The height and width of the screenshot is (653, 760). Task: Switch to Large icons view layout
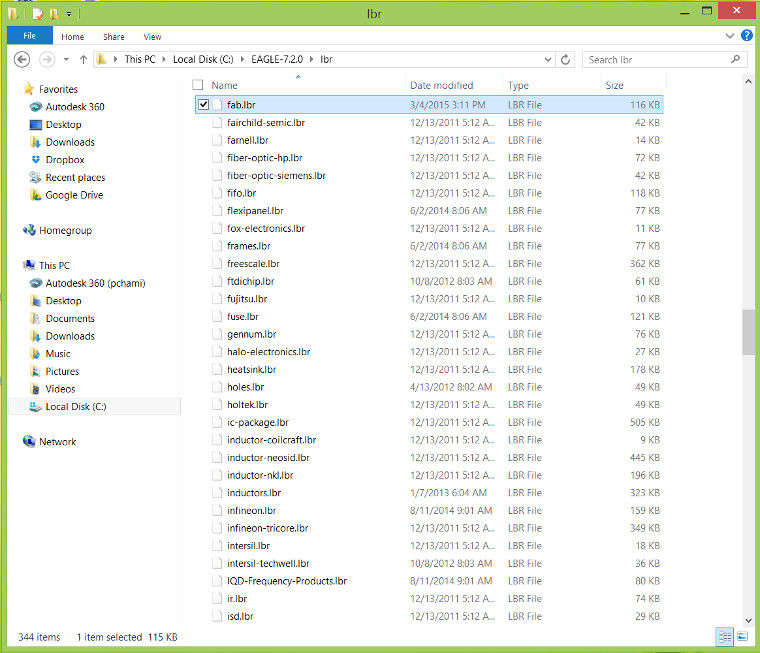click(743, 637)
